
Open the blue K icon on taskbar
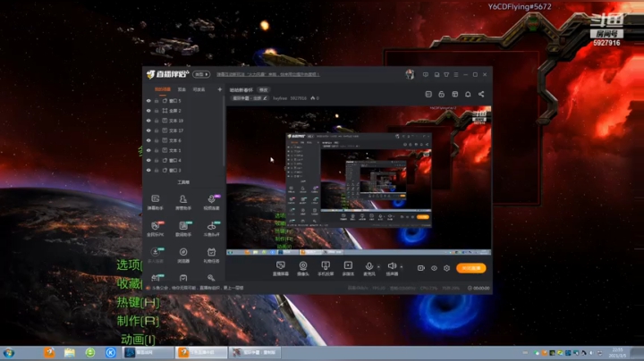pyautogui.click(x=111, y=352)
